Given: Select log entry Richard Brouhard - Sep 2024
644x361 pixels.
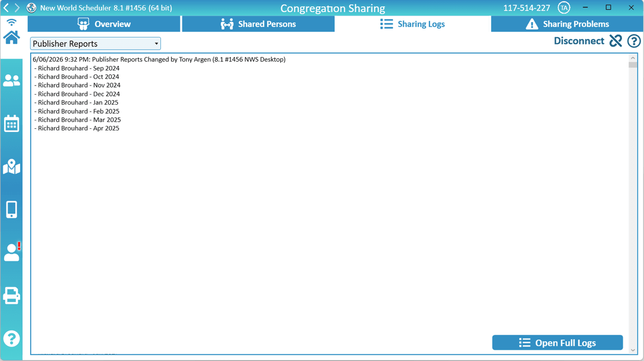Looking at the screenshot, I should click(x=77, y=68).
